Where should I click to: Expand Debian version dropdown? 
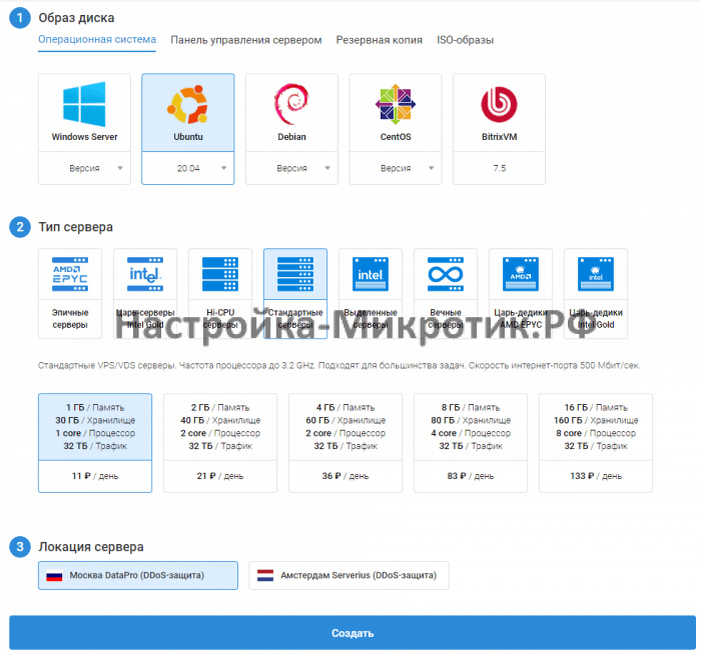coord(291,169)
